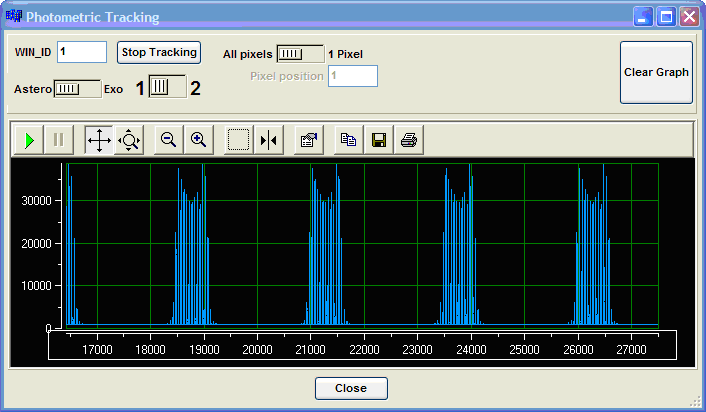Screen dimensions: 706x412
Task: Click the Close button at the bottom
Action: coord(351,388)
